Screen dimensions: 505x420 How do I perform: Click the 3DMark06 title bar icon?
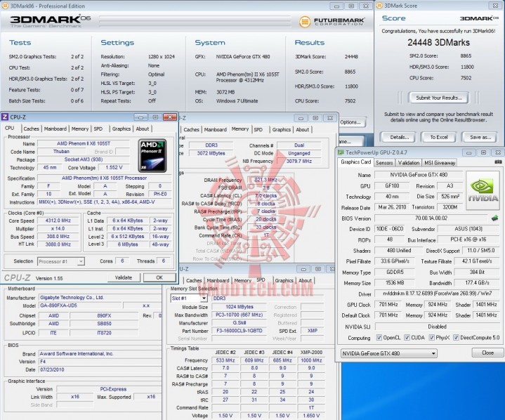(6, 6)
